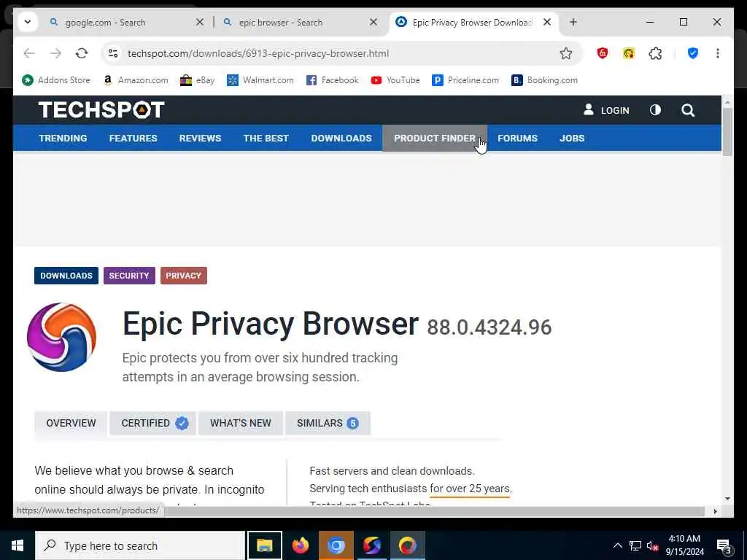
Task: Open site information icon in address bar
Action: pyautogui.click(x=113, y=53)
